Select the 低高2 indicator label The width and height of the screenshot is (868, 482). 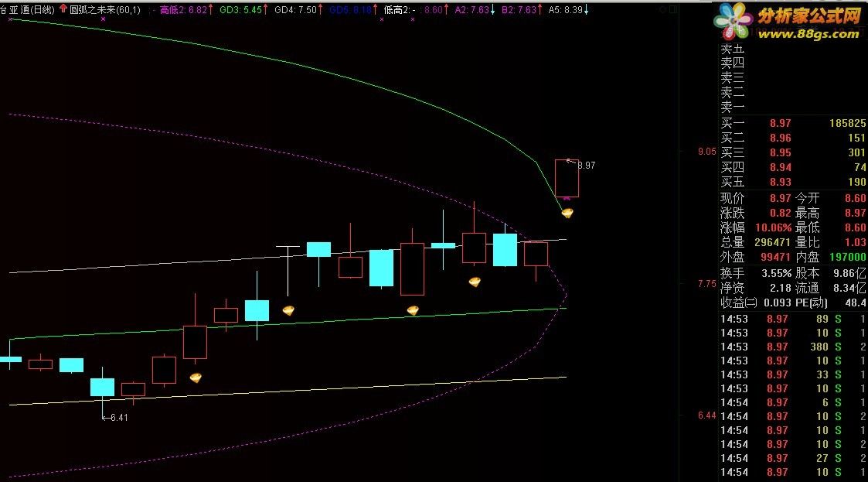coord(397,9)
